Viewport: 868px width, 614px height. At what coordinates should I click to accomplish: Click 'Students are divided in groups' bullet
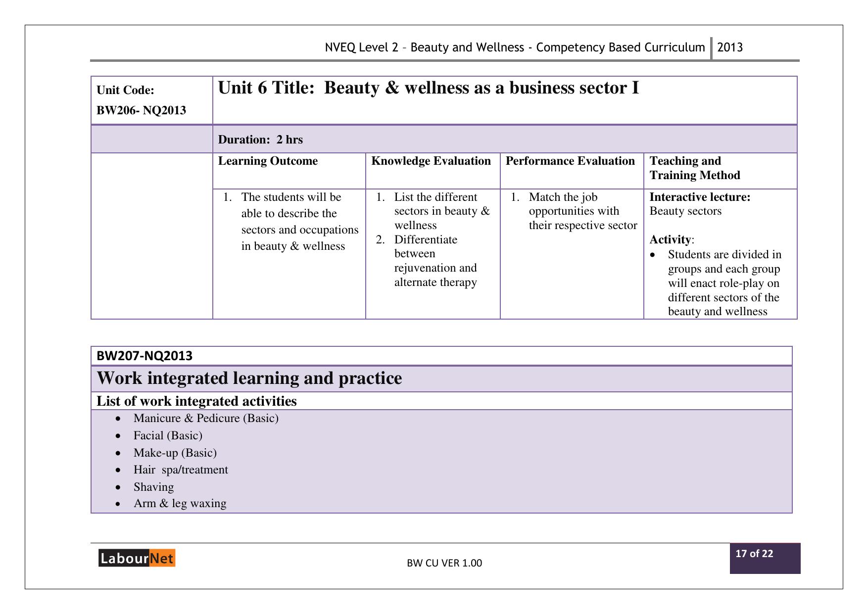[x=724, y=283]
